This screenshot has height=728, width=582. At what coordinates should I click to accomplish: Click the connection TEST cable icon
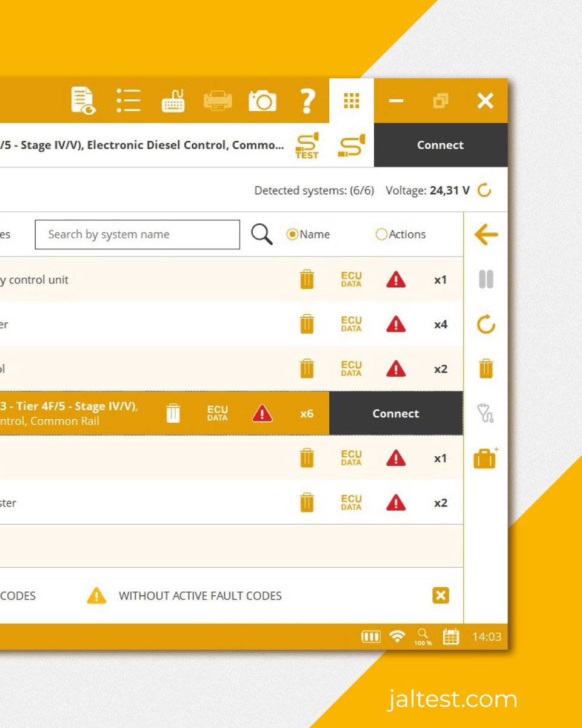(x=307, y=146)
